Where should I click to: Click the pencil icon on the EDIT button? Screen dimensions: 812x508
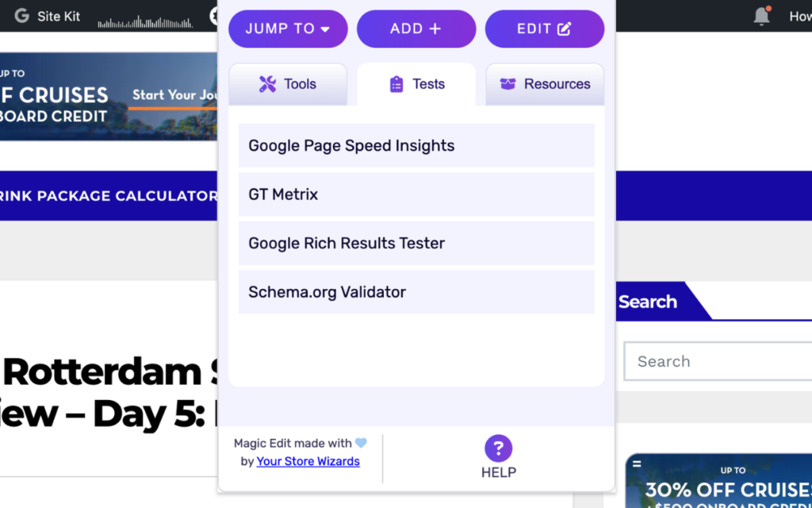pos(565,28)
